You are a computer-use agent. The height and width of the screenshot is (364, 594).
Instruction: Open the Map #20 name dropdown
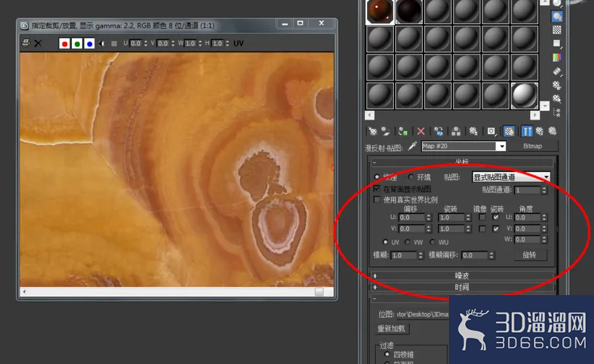tap(502, 146)
